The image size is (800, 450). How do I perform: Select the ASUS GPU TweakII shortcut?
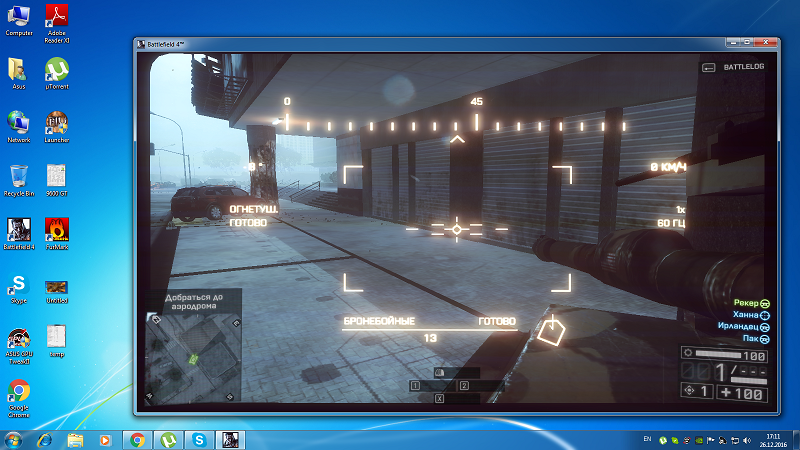pyautogui.click(x=19, y=346)
